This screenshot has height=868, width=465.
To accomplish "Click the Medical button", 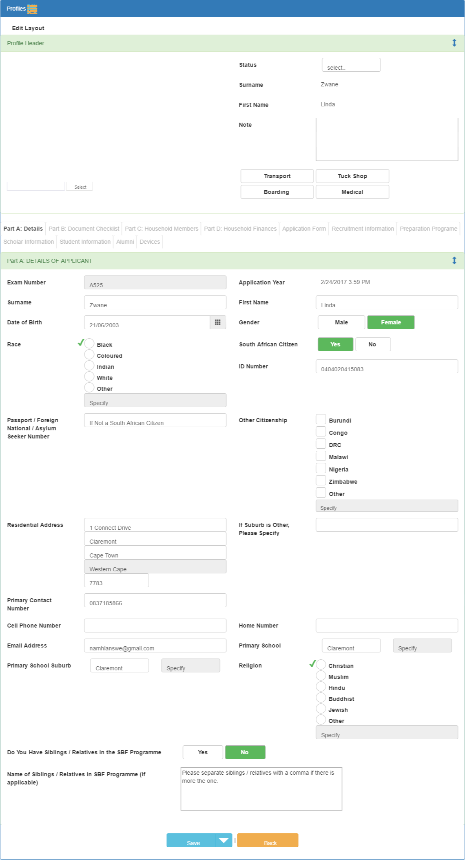I will click(352, 192).
